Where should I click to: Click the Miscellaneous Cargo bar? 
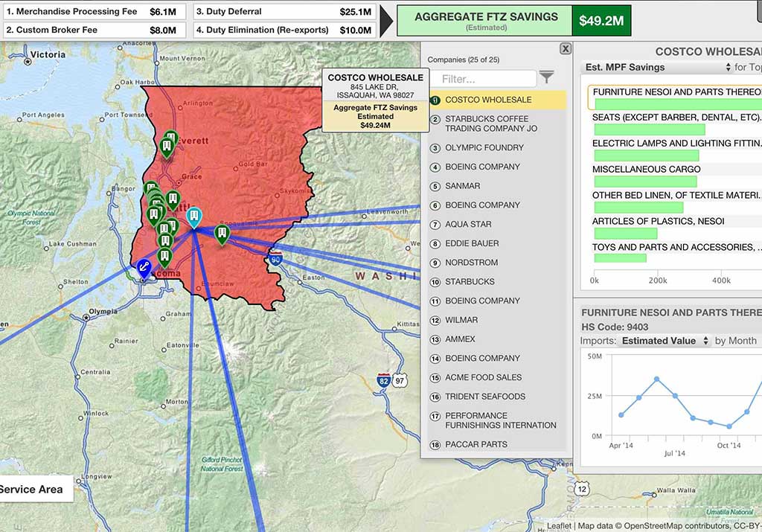(646, 182)
